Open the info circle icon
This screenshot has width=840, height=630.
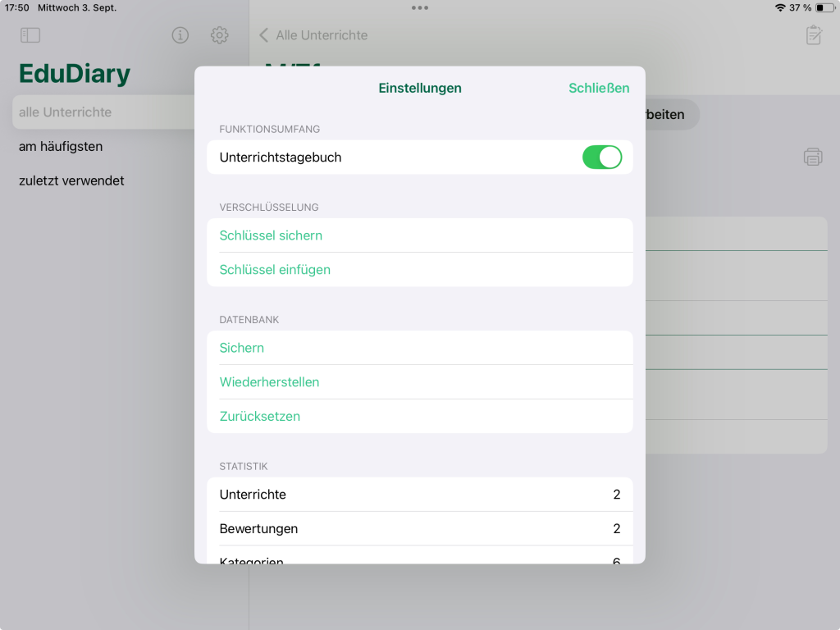click(180, 35)
